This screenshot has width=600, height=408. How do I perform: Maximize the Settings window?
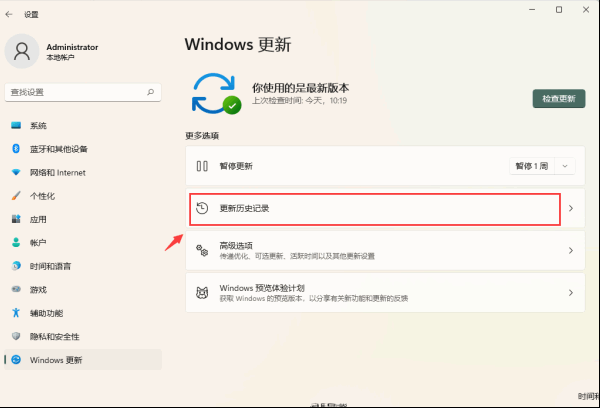[559, 10]
